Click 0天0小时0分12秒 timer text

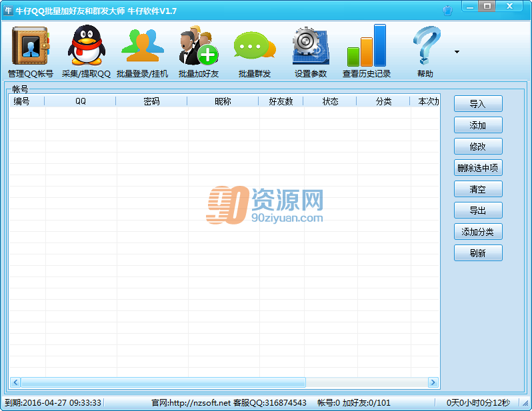coord(478,403)
